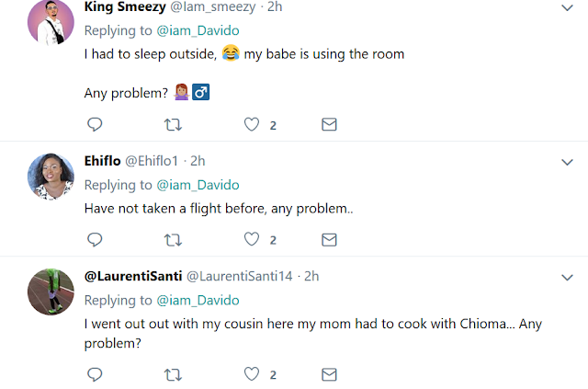This screenshot has width=588, height=389.
Task: Send LaurentiSanti's tweet by direct message
Action: (328, 374)
